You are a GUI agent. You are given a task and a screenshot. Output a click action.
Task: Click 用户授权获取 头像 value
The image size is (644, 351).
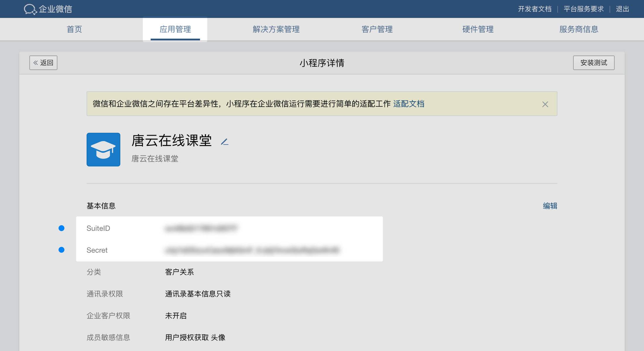coord(195,338)
